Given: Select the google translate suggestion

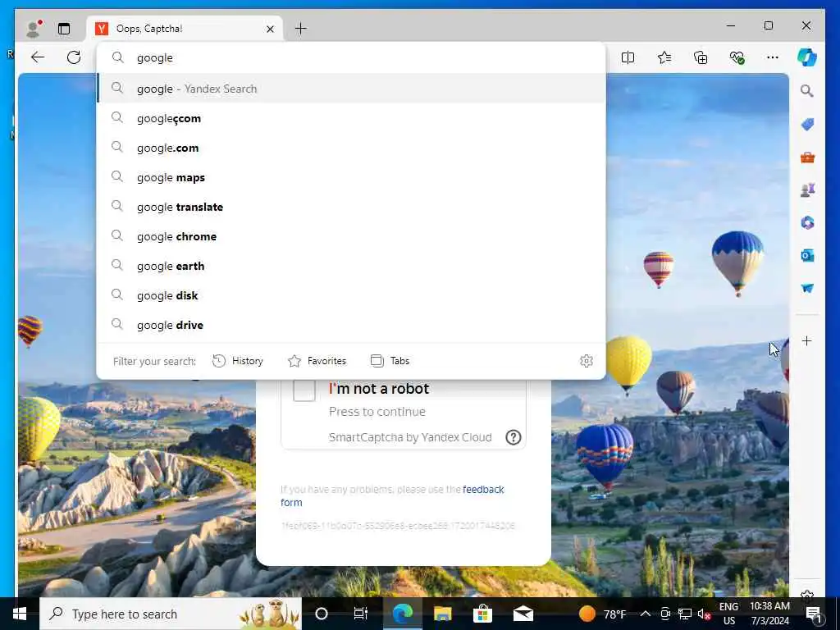Looking at the screenshot, I should pos(351,206).
